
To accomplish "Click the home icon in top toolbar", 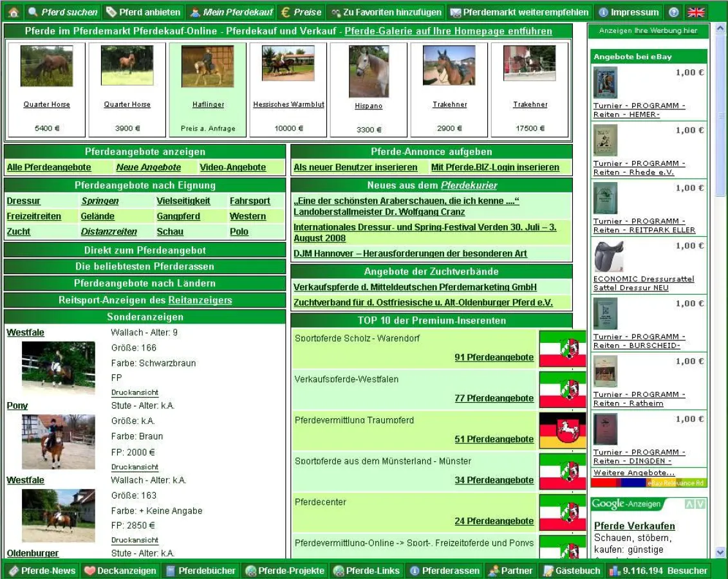I will point(13,12).
